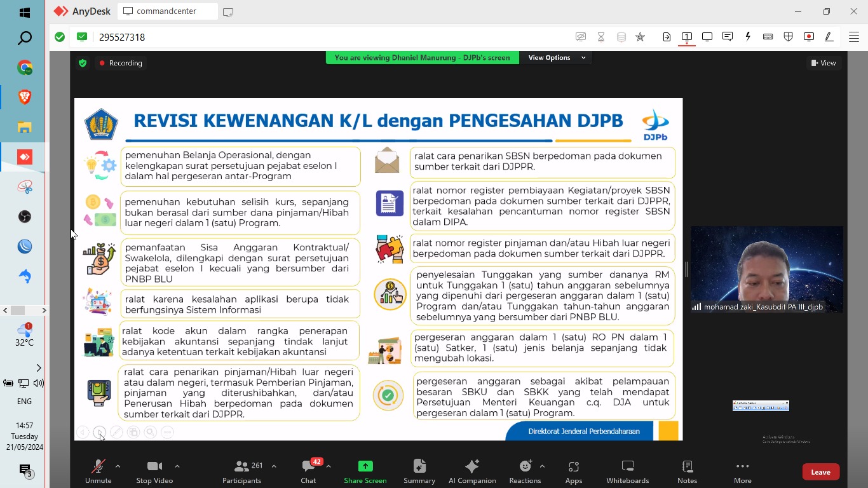The height and width of the screenshot is (488, 868).
Task: Click AnyDesk lightning actions icon
Action: click(748, 37)
